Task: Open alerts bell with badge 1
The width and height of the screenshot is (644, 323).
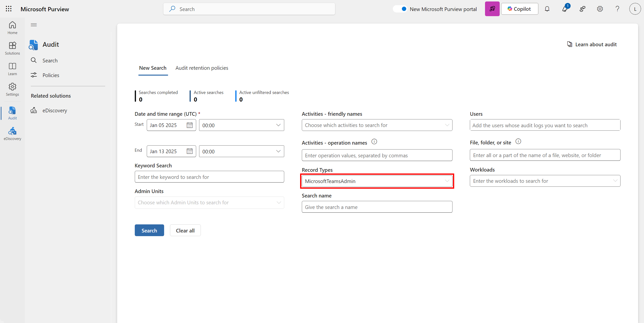Action: [565, 9]
